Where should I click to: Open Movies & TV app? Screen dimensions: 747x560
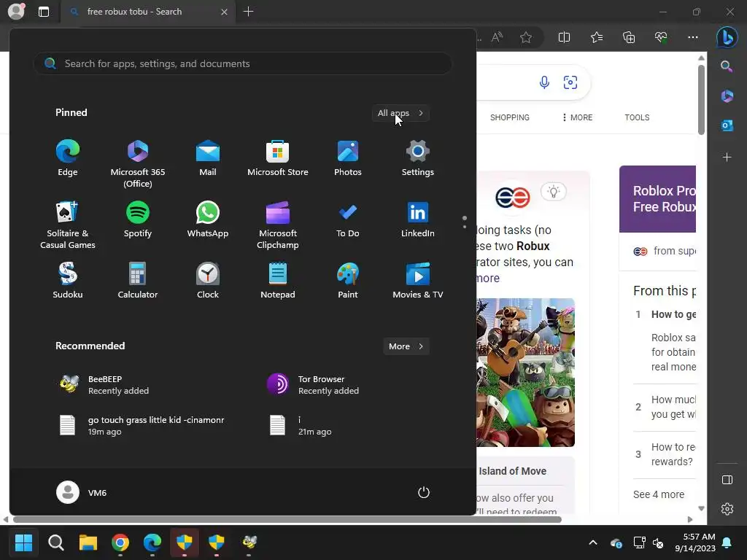coord(418,281)
